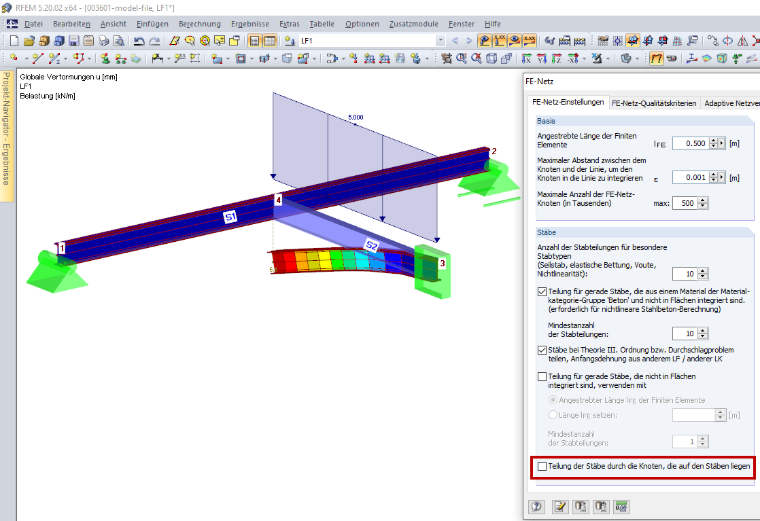Select 'Länge lFE setzen' radio button
Viewport: 760px width, 521px height.
[x=553, y=415]
